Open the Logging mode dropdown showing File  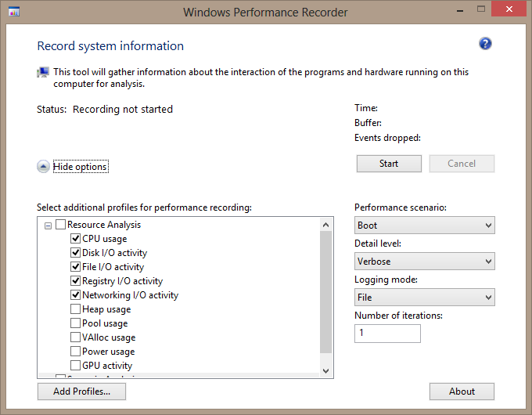425,298
